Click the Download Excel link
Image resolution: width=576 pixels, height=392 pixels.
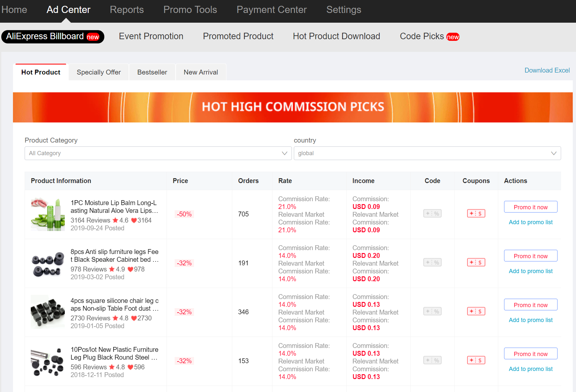tap(547, 70)
